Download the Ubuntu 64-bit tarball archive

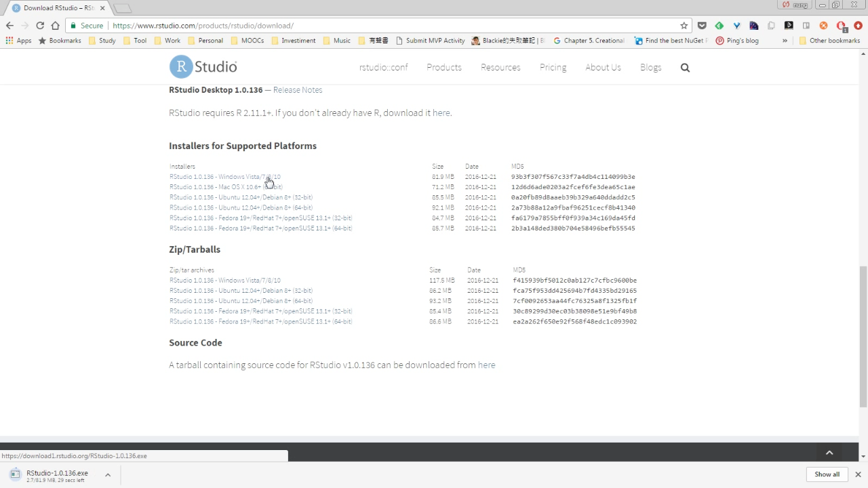point(241,301)
